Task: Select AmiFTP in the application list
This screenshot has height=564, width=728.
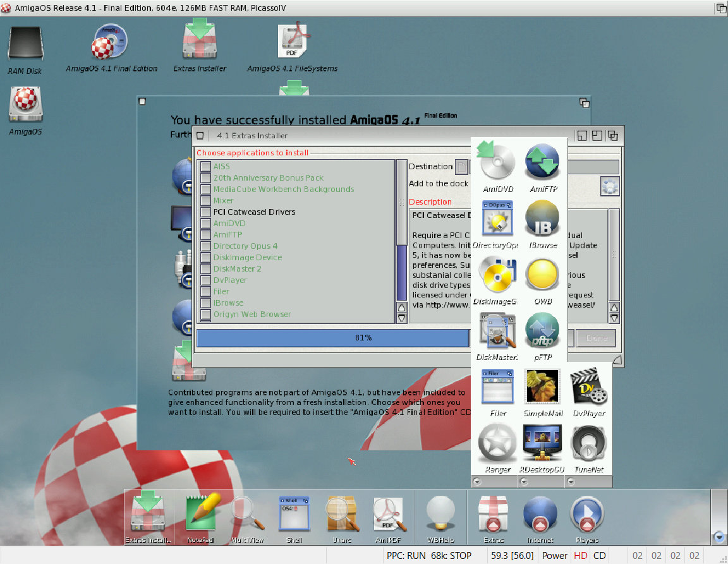Action: pyautogui.click(x=227, y=235)
